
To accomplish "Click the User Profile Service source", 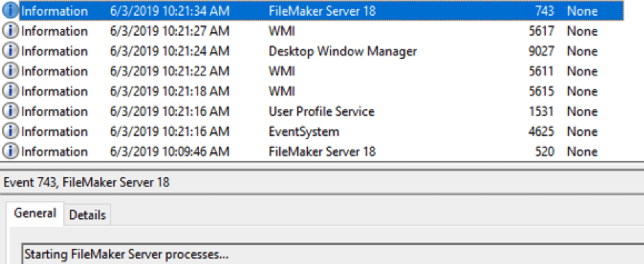I will coord(321,111).
